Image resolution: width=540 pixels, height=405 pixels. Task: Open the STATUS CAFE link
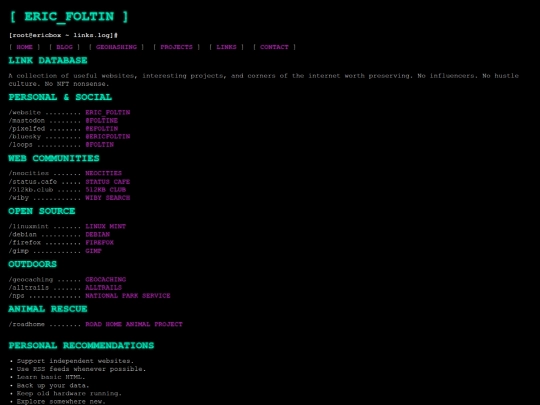[108, 181]
